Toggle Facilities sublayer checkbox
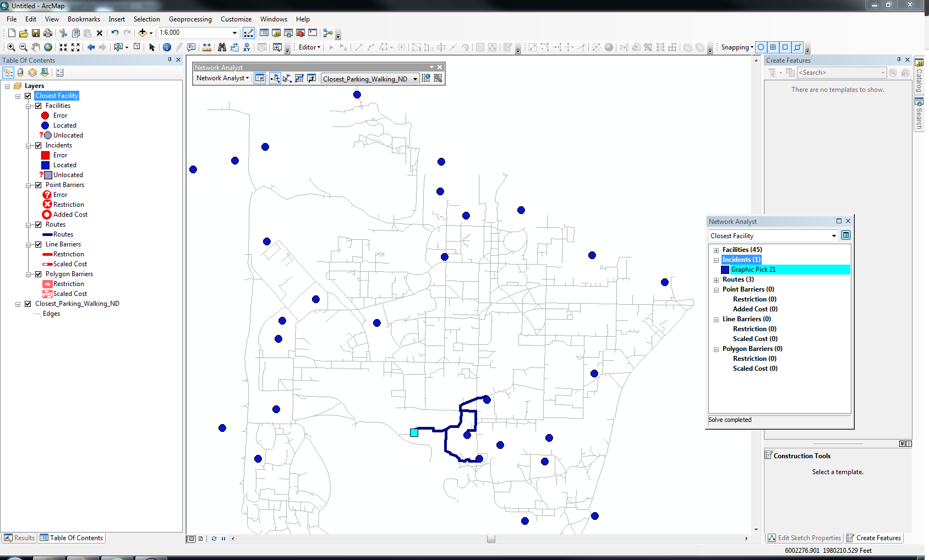This screenshot has width=929, height=560. pos(38,106)
